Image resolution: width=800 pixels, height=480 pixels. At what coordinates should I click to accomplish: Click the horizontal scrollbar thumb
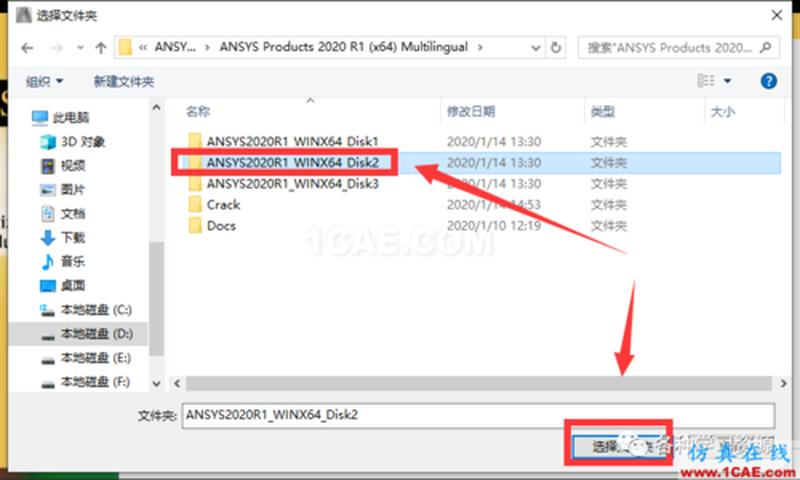[x=479, y=383]
